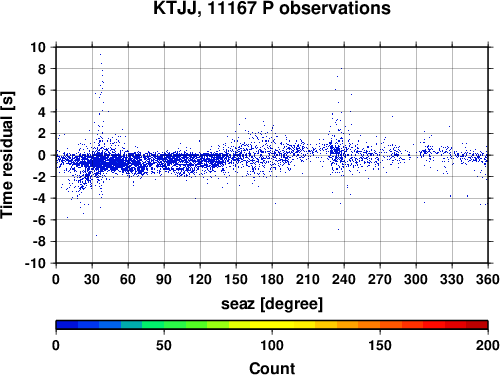Image resolution: width=500 pixels, height=375 pixels.
Task: Click the orange segment near 150 count
Action: (380, 325)
